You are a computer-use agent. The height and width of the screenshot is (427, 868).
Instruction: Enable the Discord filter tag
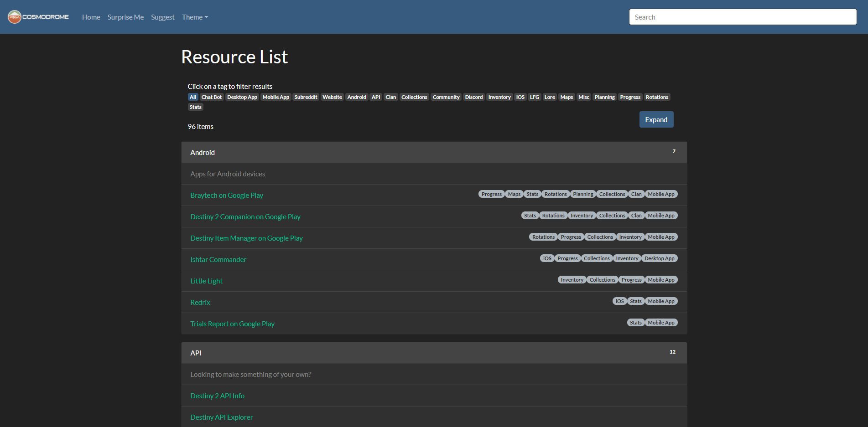click(x=473, y=97)
